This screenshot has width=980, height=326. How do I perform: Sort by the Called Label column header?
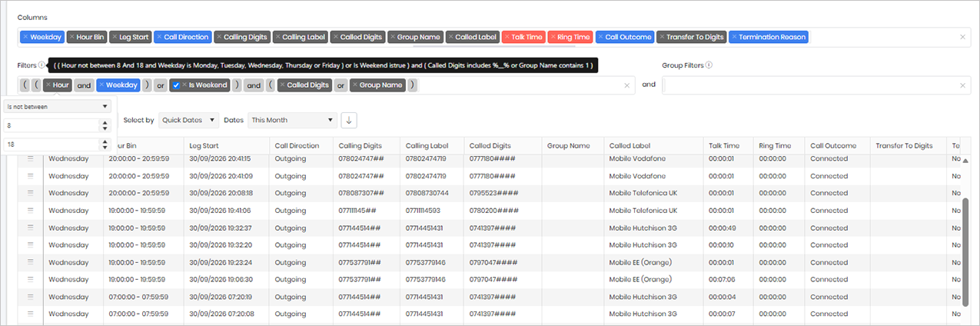[x=653, y=145]
